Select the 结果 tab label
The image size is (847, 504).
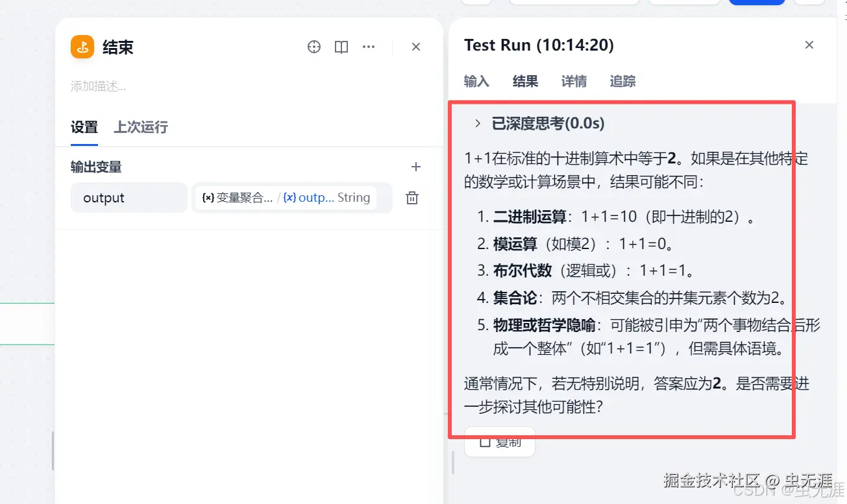524,81
